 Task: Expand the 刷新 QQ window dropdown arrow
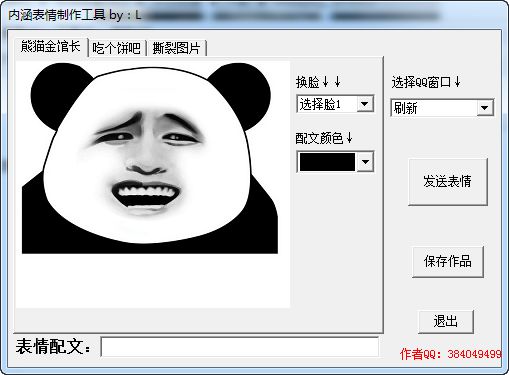click(485, 108)
